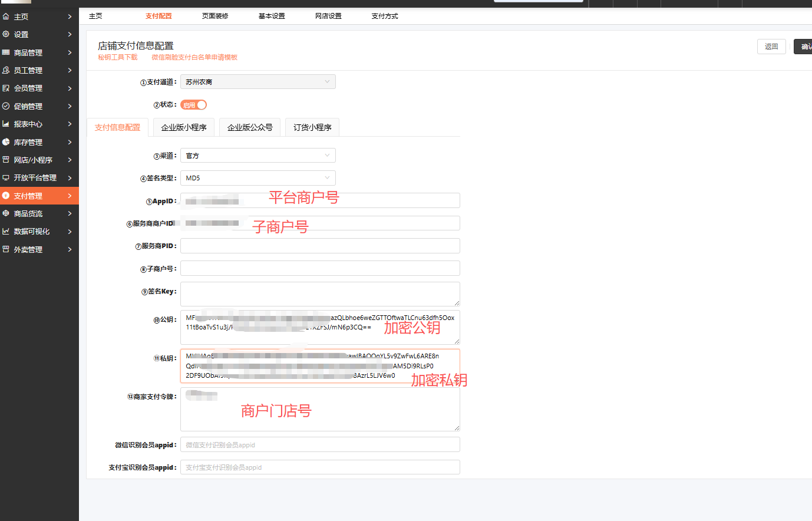Click the 返回 button
Screen dimensions: 812x521
pyautogui.click(x=771, y=47)
